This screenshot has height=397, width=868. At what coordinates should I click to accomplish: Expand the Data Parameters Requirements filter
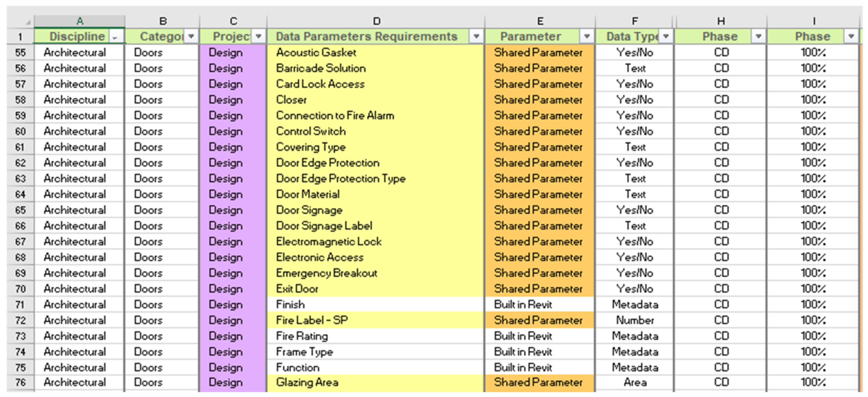click(476, 36)
